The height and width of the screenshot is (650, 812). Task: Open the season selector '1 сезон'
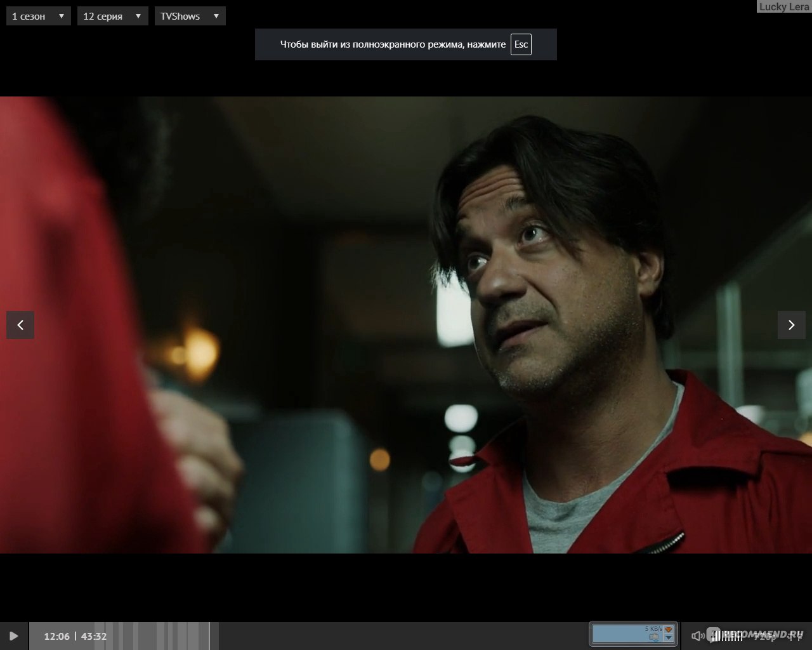click(x=38, y=16)
